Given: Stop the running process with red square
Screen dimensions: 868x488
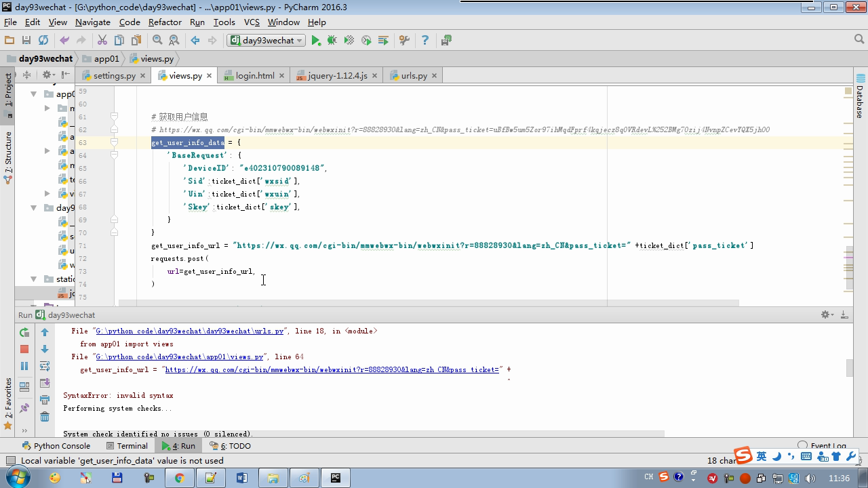Looking at the screenshot, I should click(x=24, y=349).
